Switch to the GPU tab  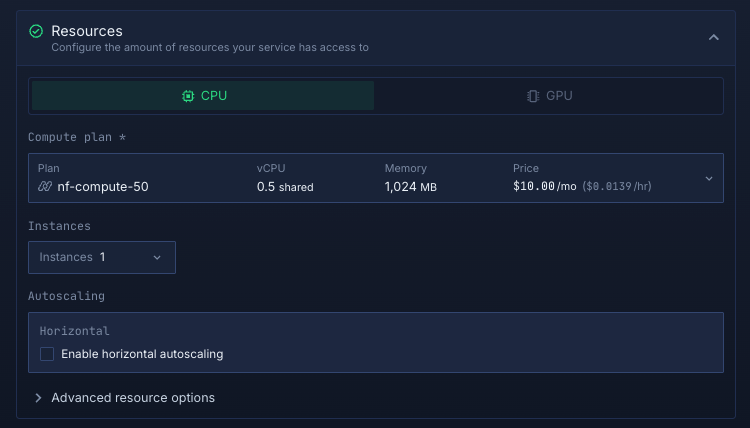pyautogui.click(x=549, y=96)
